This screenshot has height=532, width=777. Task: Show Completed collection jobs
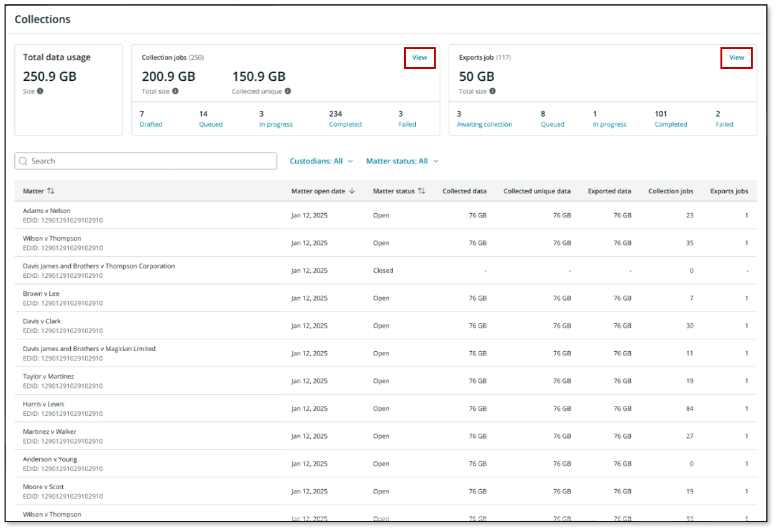tap(345, 124)
